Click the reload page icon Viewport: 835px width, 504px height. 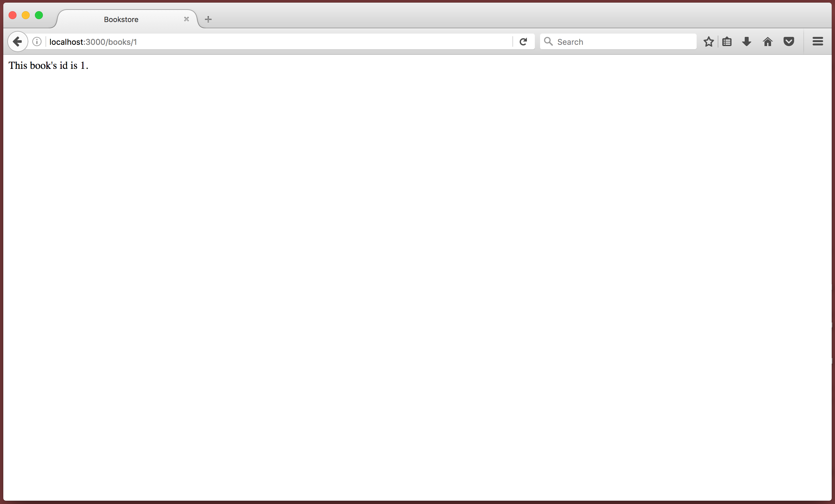pyautogui.click(x=523, y=41)
